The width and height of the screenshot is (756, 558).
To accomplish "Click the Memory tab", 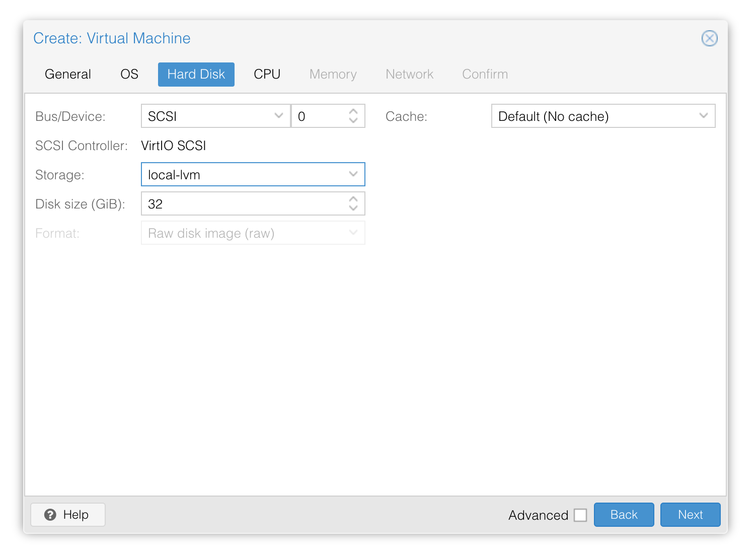I will coord(333,75).
